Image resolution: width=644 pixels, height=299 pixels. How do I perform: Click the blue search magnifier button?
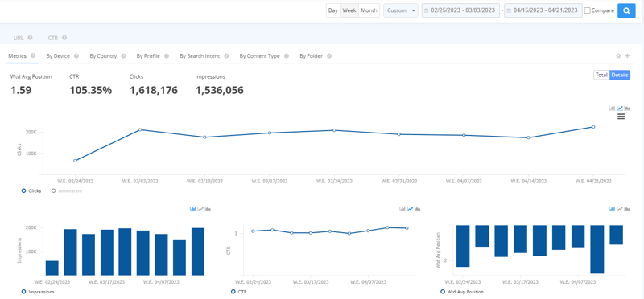pos(626,10)
